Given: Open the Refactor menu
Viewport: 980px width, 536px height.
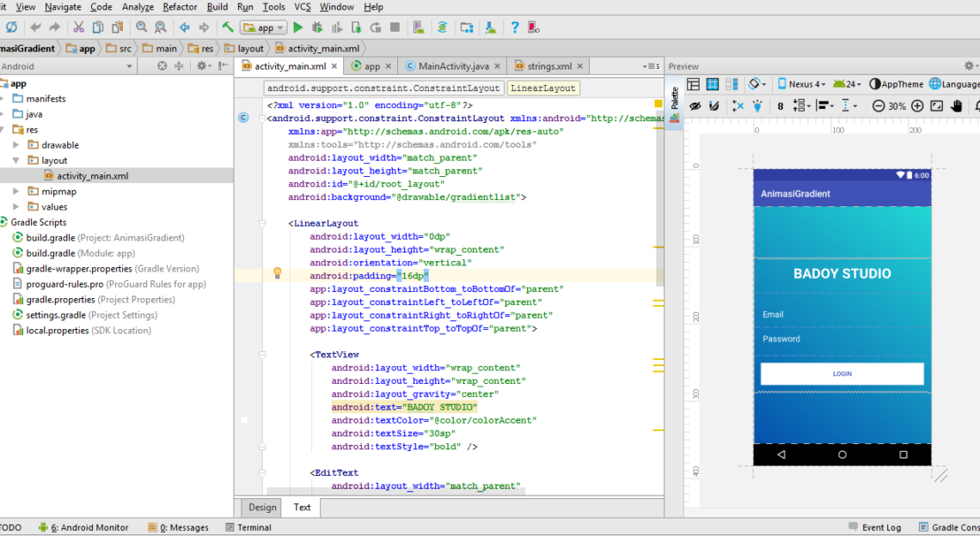Looking at the screenshot, I should (x=180, y=7).
